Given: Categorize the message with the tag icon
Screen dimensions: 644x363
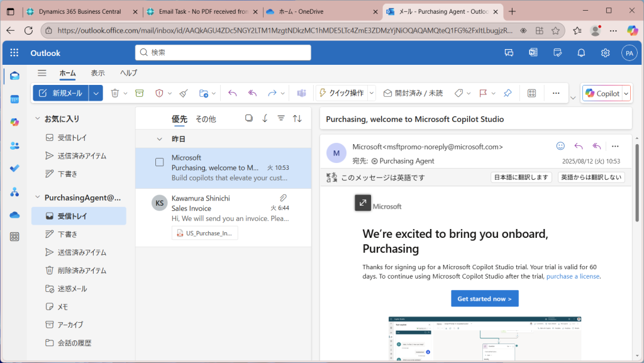Looking at the screenshot, I should point(458,93).
